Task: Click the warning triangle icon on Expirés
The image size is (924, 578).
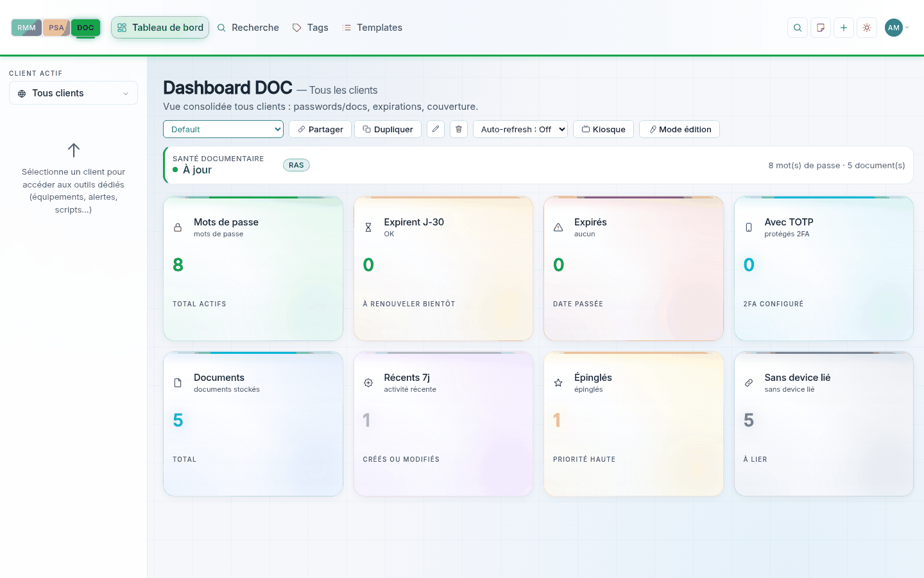Action: [558, 227]
